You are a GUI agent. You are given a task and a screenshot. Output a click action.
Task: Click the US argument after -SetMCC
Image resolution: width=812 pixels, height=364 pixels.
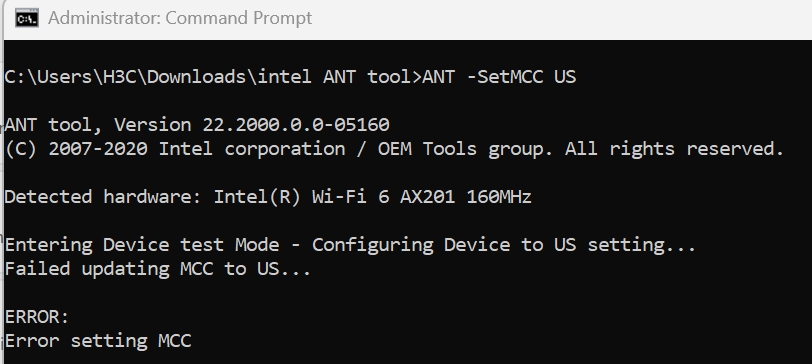565,77
